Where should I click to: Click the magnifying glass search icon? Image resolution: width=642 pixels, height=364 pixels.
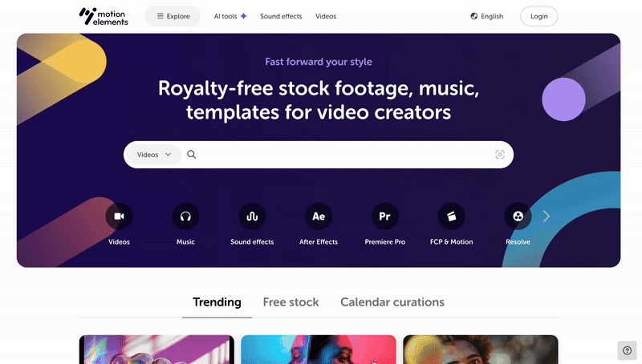[x=192, y=154]
